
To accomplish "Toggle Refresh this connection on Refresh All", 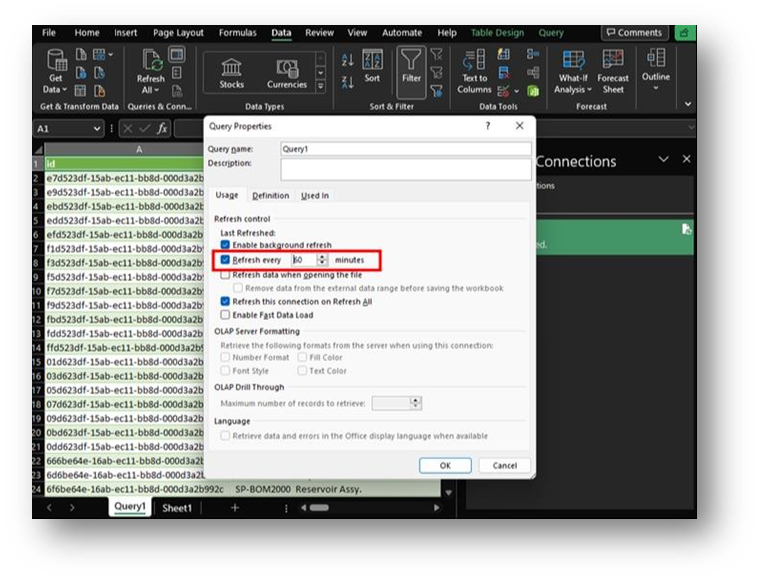I will click(x=225, y=301).
